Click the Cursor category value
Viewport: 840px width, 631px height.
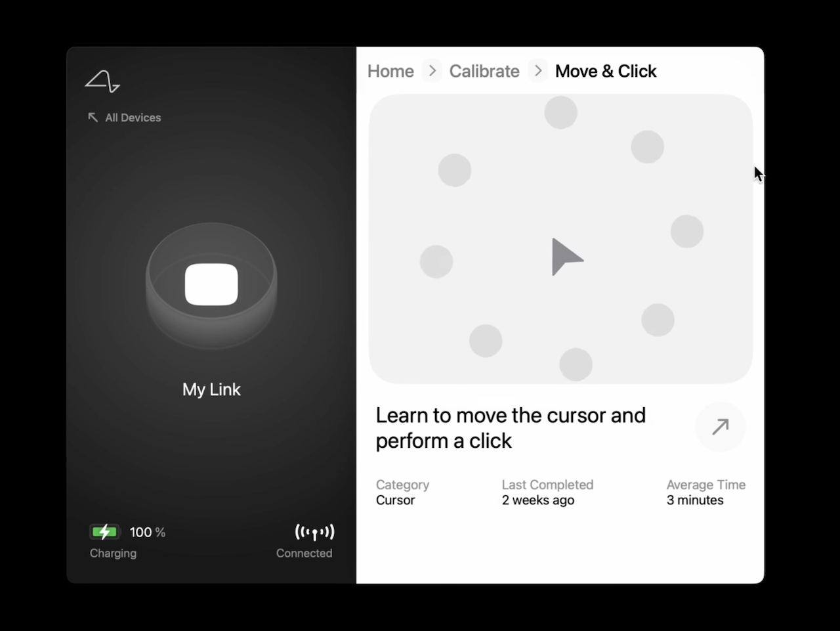pos(395,500)
